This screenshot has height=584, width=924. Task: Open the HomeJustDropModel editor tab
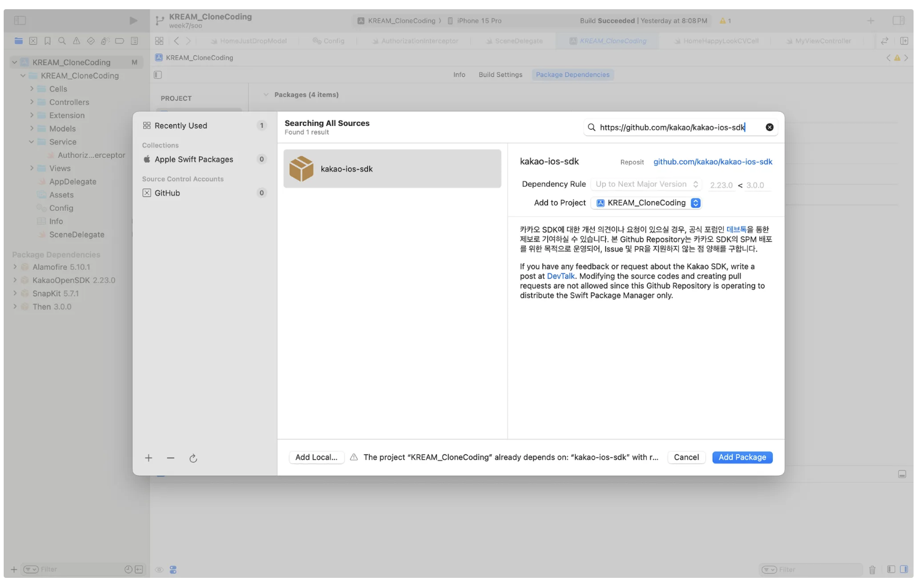click(248, 41)
